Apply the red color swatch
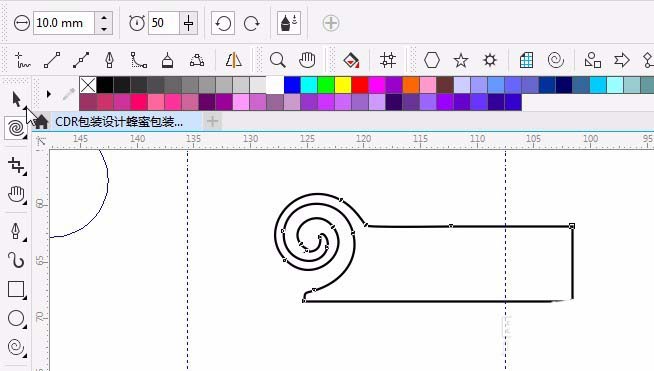Image resolution: width=654 pixels, height=371 pixels. point(360,85)
